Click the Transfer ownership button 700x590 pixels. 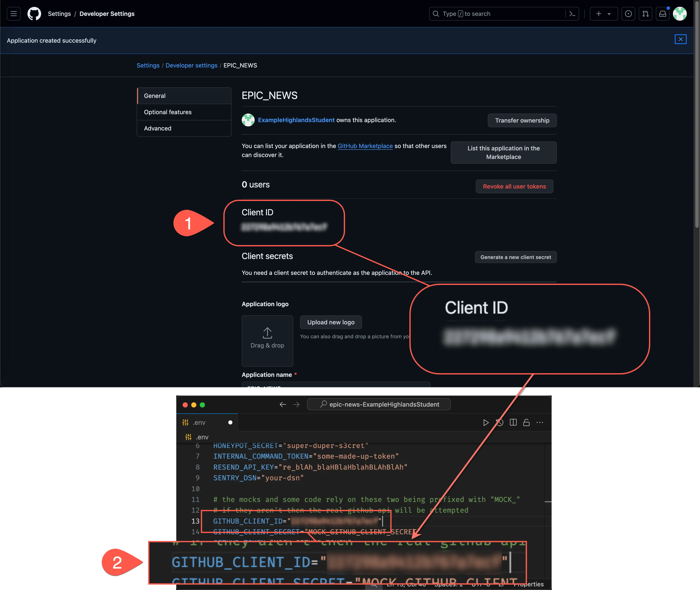(522, 120)
